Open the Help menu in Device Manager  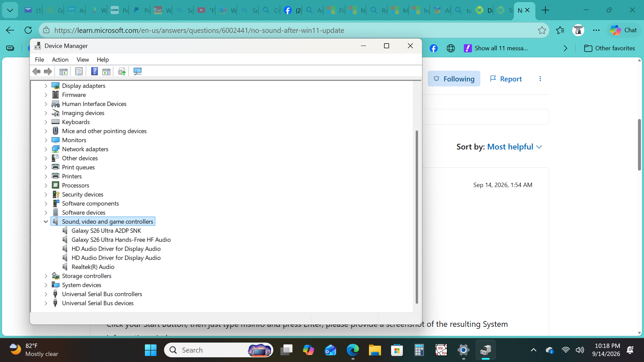(x=103, y=59)
